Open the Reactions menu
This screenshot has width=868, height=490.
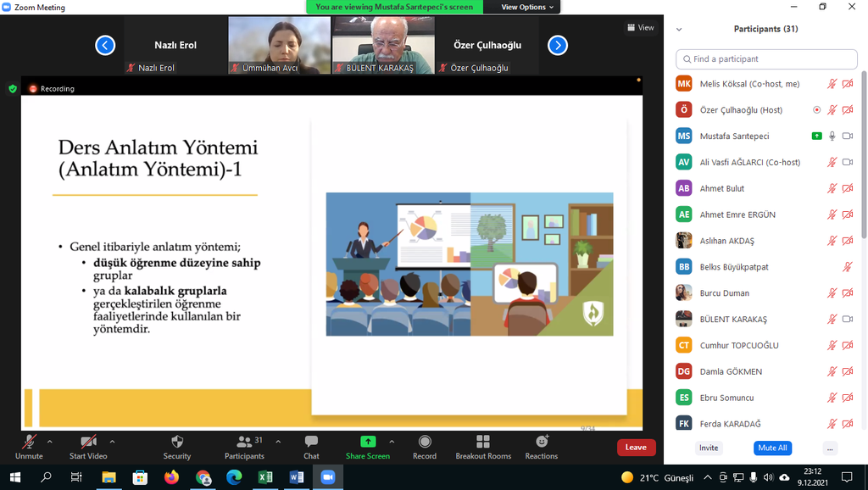tap(542, 442)
